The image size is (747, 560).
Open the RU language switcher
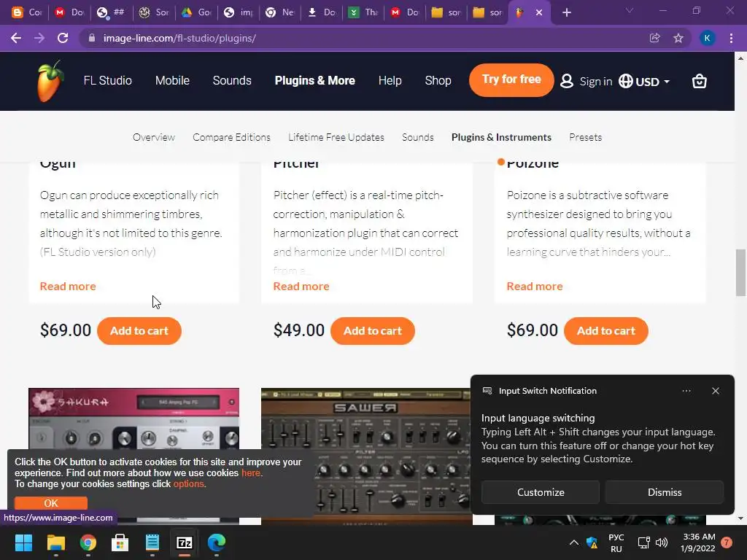[x=616, y=542]
